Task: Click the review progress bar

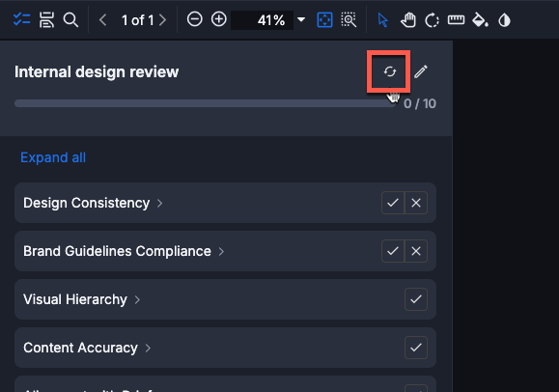Action: click(x=206, y=103)
